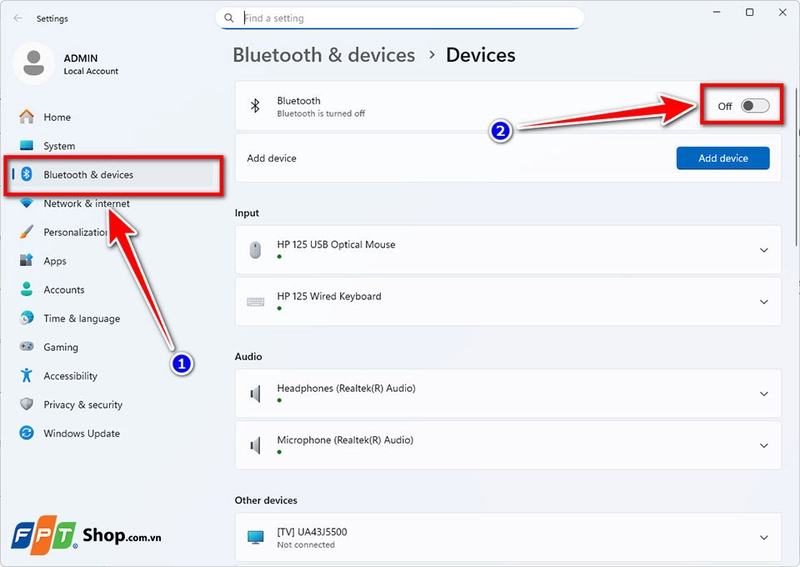Image resolution: width=800 pixels, height=567 pixels.
Task: Select System in the sidebar
Action: 59,146
